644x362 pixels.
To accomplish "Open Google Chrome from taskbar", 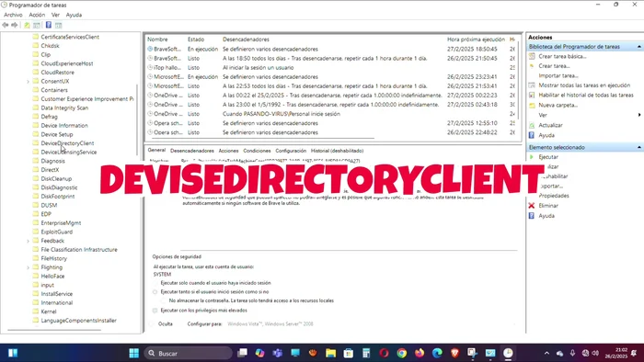I will 402,353.
